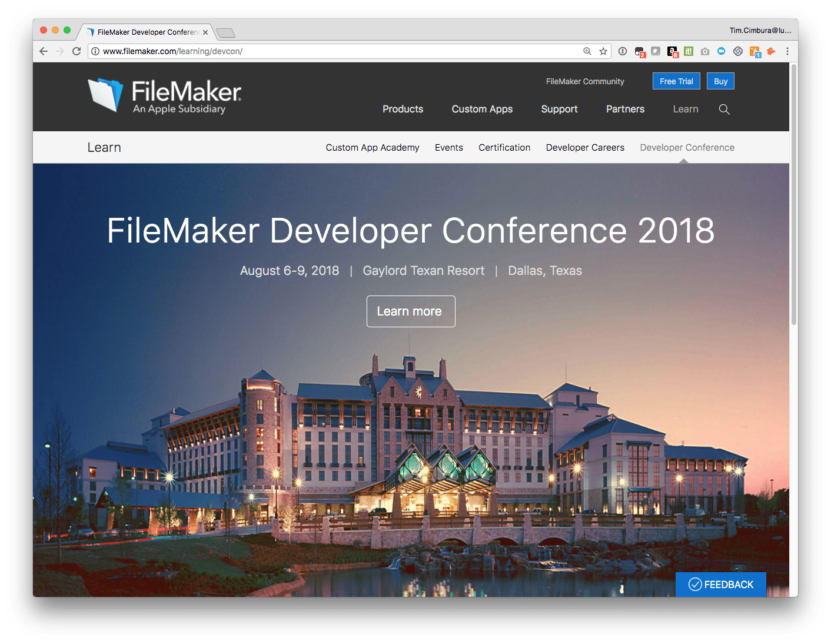
Task: Open a new browser tab
Action: (226, 32)
